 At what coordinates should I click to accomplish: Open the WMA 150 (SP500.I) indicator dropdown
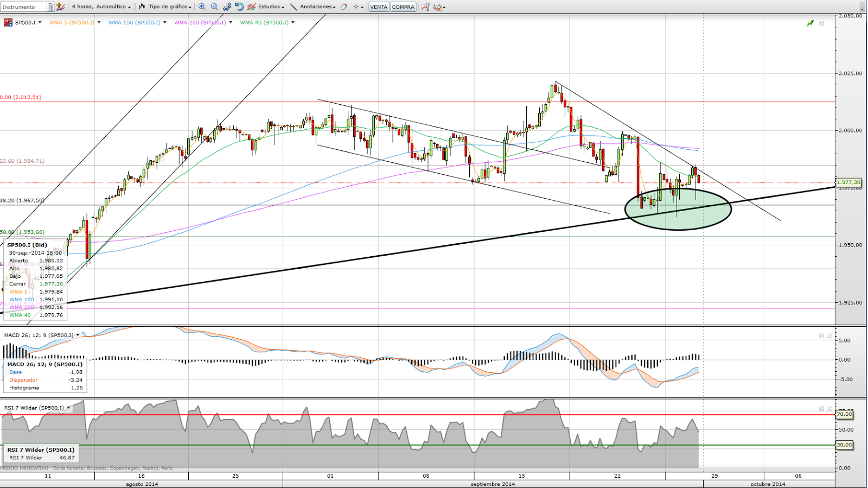point(164,22)
